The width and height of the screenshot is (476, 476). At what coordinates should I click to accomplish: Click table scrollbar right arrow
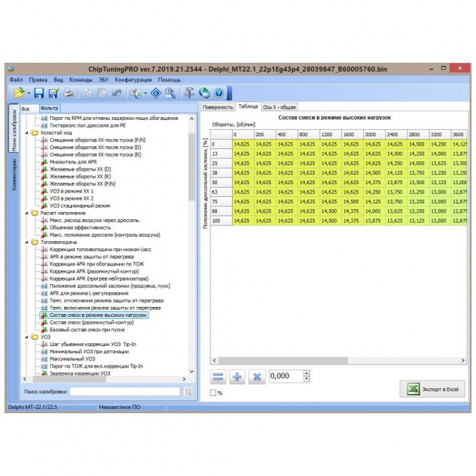coord(463,360)
